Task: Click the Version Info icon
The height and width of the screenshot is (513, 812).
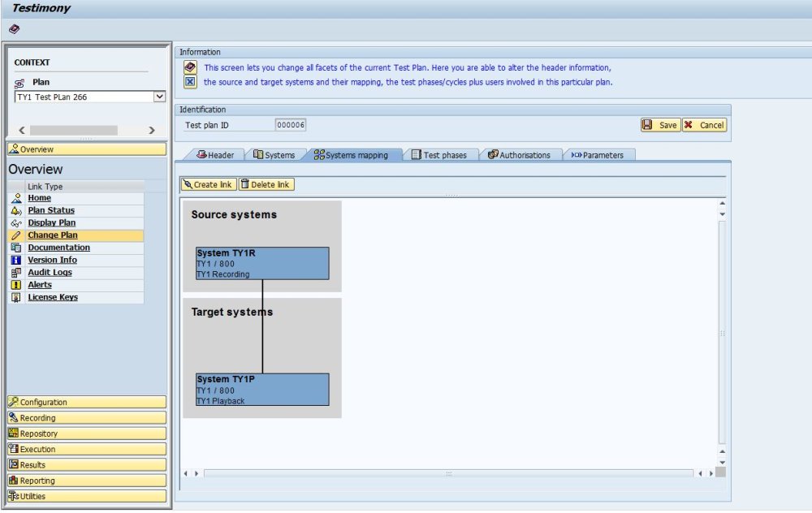Action: point(16,261)
